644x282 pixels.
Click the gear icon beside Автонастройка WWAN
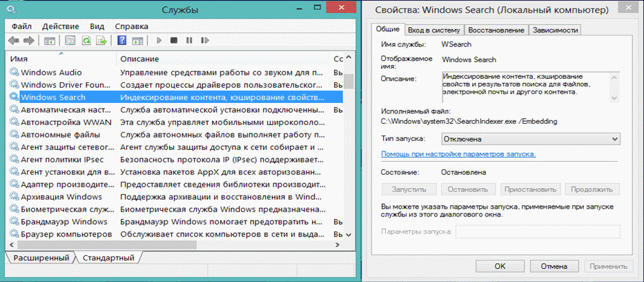[14, 122]
